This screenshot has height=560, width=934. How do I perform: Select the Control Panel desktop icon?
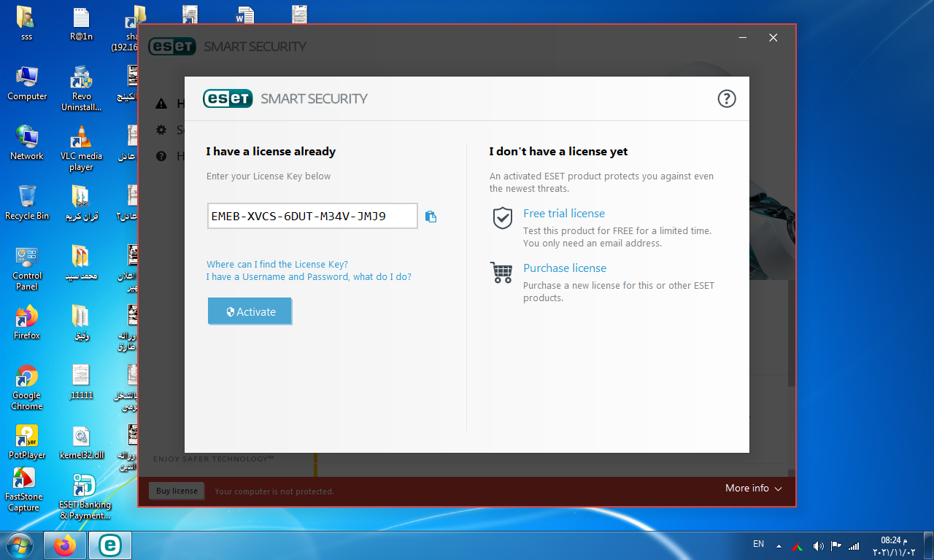tap(27, 268)
